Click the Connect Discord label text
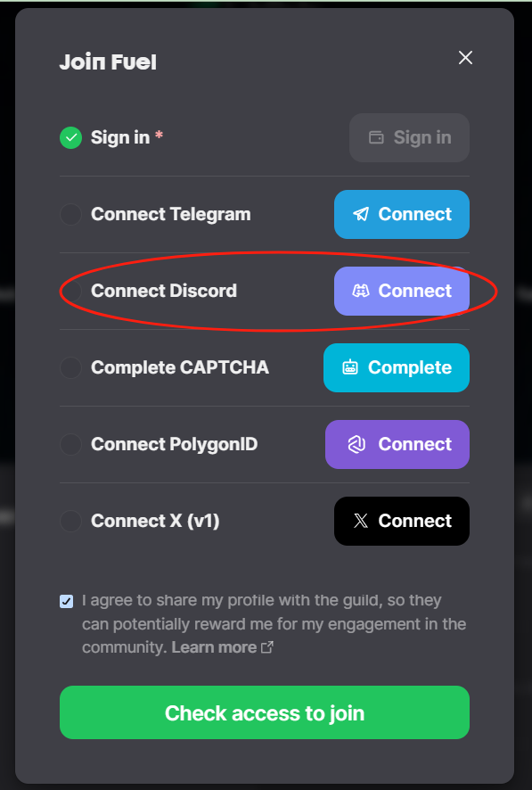This screenshot has width=532, height=790. coord(164,291)
